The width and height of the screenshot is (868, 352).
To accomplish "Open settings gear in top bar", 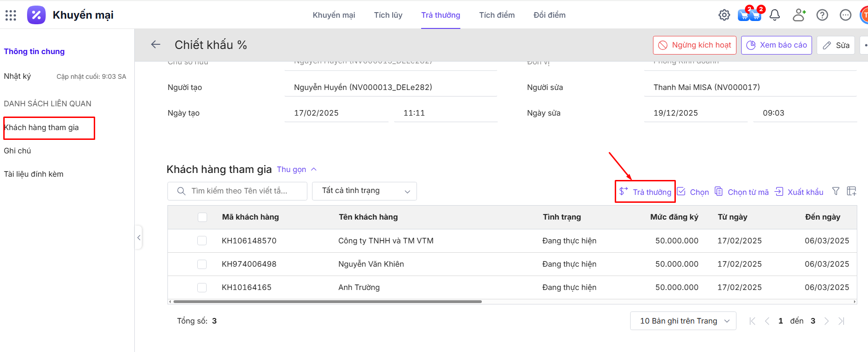I will 724,15.
